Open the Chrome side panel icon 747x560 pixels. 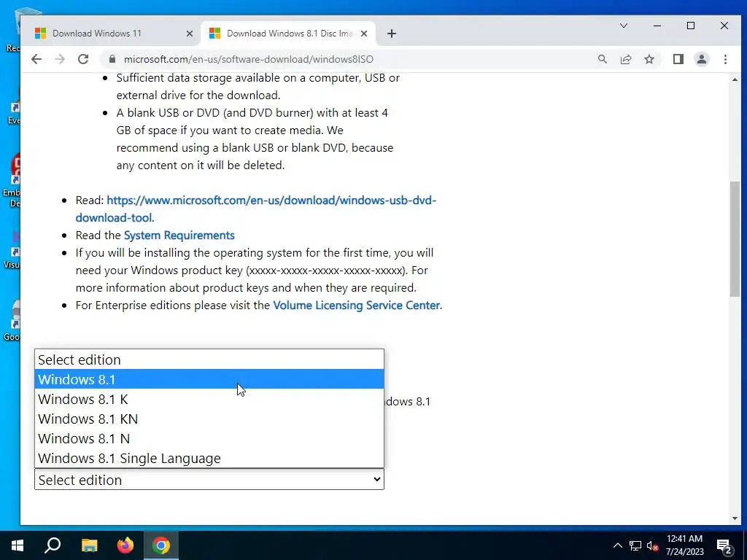678,59
